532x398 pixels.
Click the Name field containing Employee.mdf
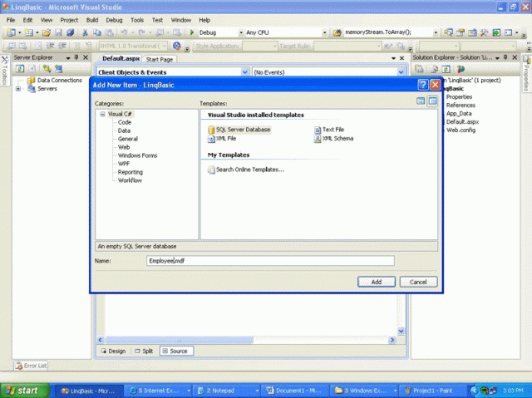[270, 261]
